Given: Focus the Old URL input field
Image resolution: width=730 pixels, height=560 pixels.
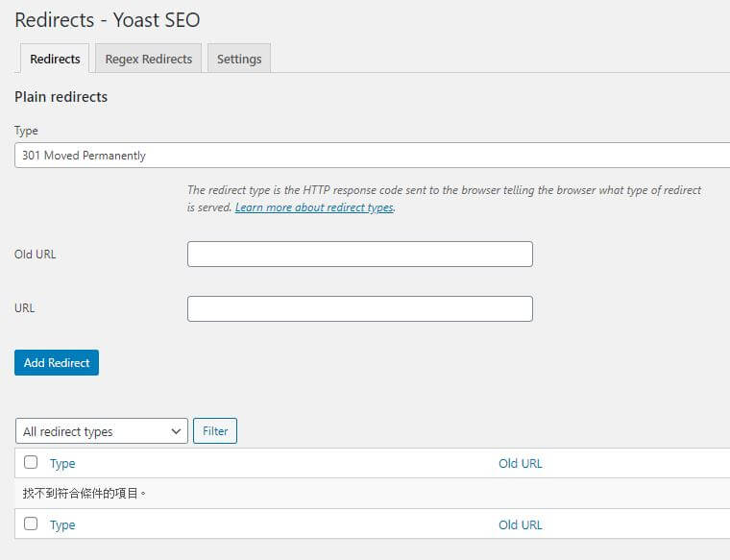Looking at the screenshot, I should click(x=360, y=255).
